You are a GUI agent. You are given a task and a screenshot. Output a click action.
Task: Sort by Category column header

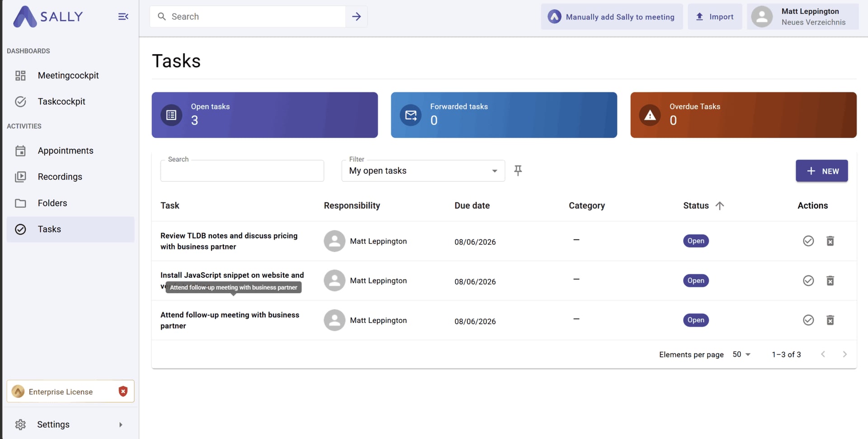pos(587,206)
